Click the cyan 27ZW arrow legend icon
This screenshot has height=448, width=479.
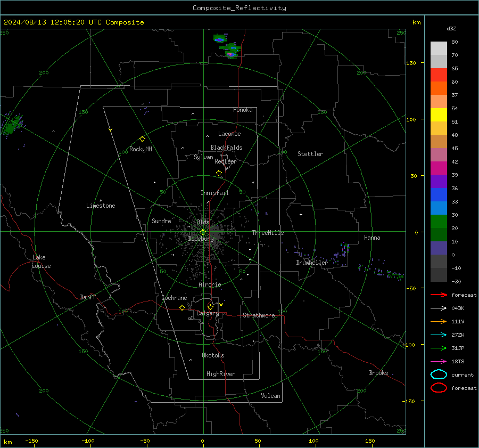coord(439,335)
